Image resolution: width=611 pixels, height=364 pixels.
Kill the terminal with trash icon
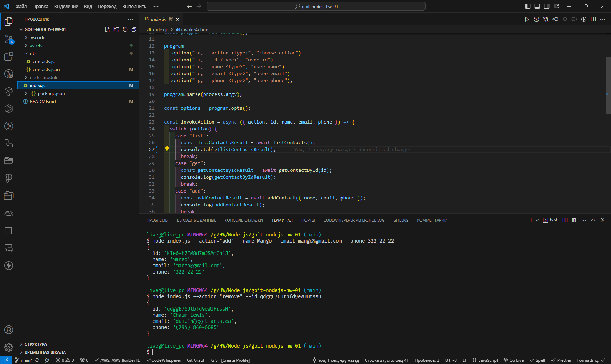pyautogui.click(x=574, y=220)
